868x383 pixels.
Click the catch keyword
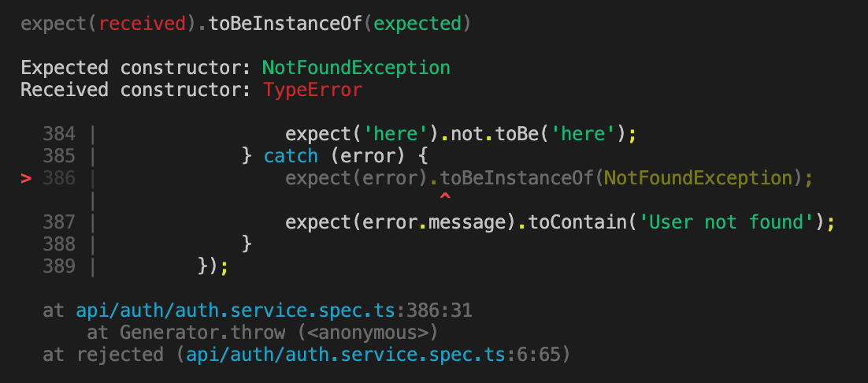click(x=291, y=156)
